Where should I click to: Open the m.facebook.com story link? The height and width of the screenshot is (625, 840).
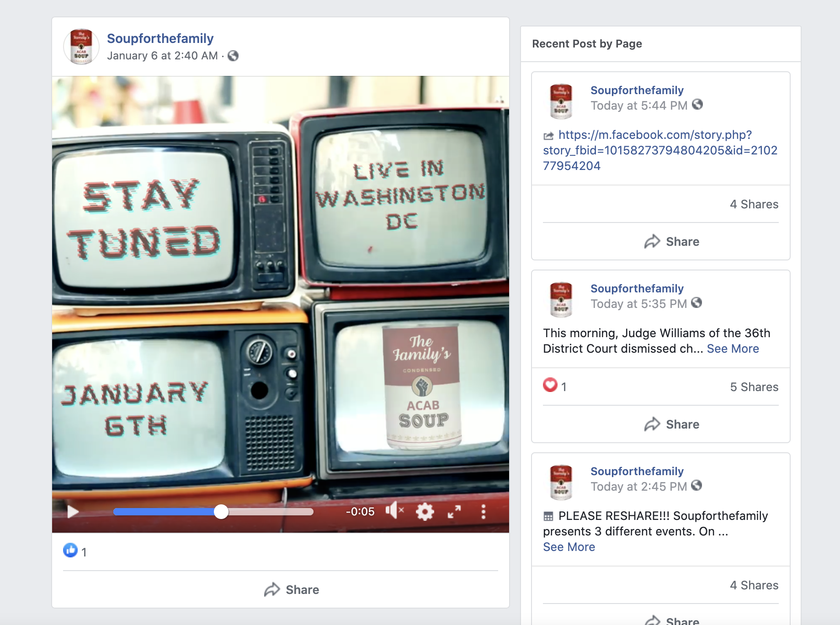(659, 150)
